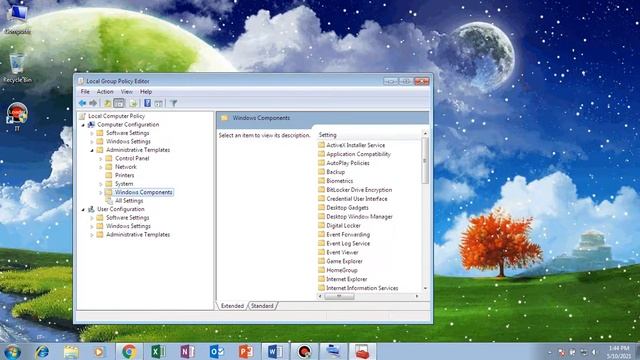Click the horizontal scrollbar thumb in settings list
The height and width of the screenshot is (360, 640).
(x=339, y=296)
